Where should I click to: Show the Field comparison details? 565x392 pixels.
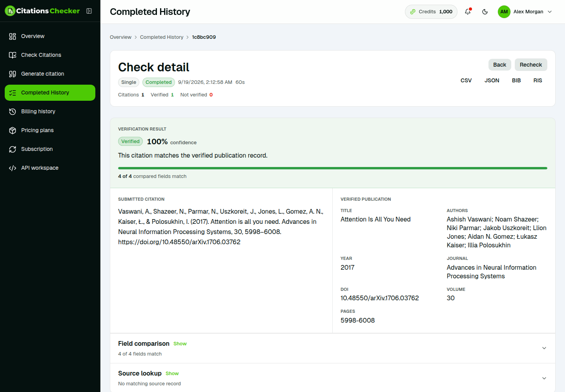tap(180, 344)
